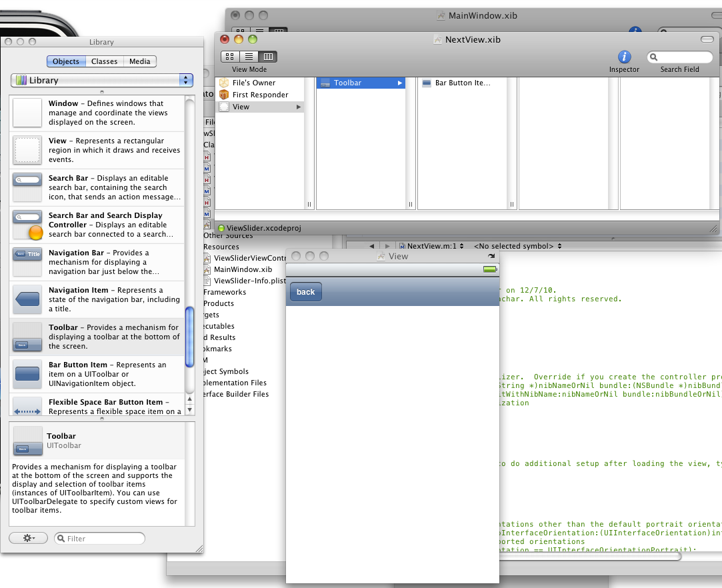Image resolution: width=722 pixels, height=588 pixels.
Task: Click the Inspector icon in MainWindow.xib window
Action: [635, 30]
